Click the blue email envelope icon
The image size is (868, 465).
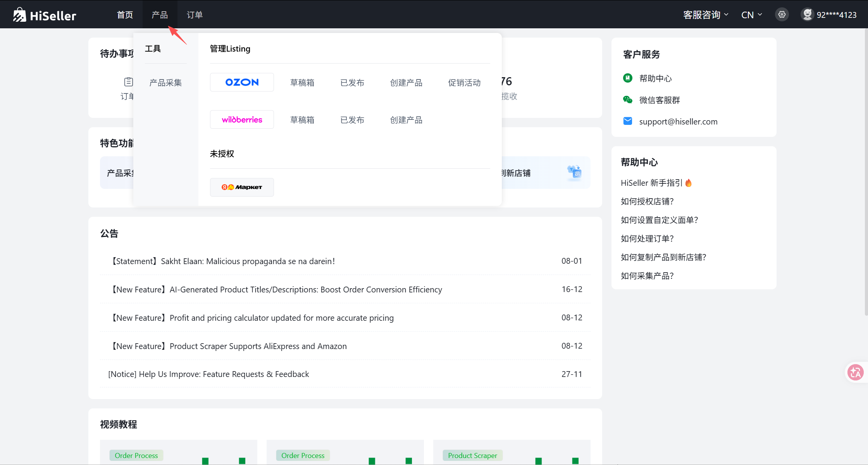(627, 121)
